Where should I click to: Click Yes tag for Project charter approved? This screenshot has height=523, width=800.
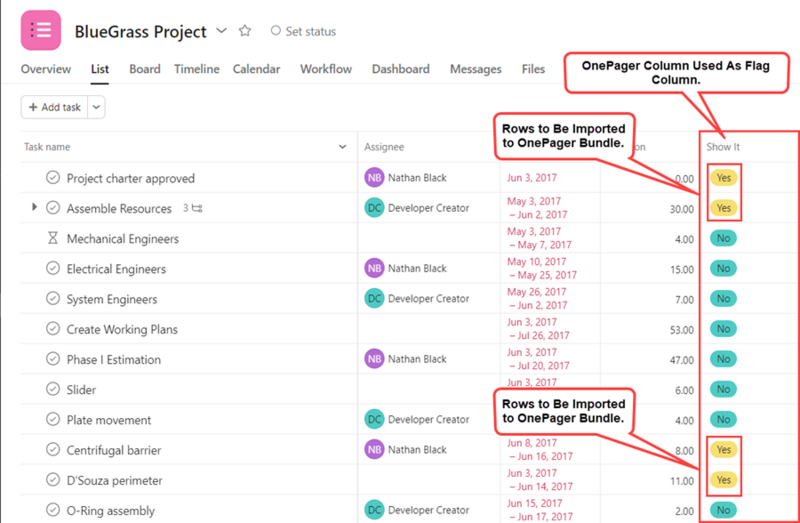723,178
